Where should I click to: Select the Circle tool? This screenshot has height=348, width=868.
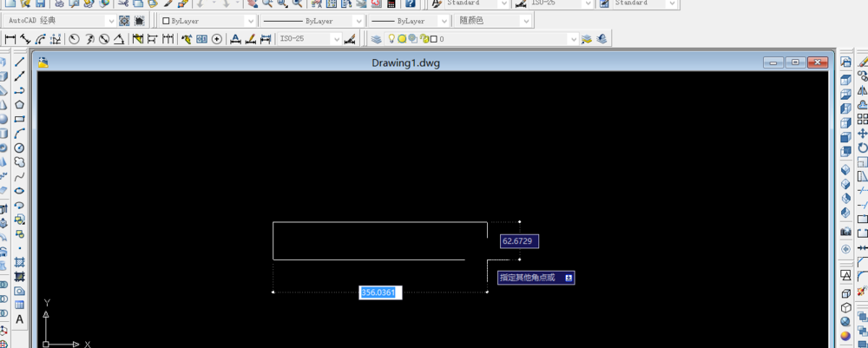coord(19,148)
